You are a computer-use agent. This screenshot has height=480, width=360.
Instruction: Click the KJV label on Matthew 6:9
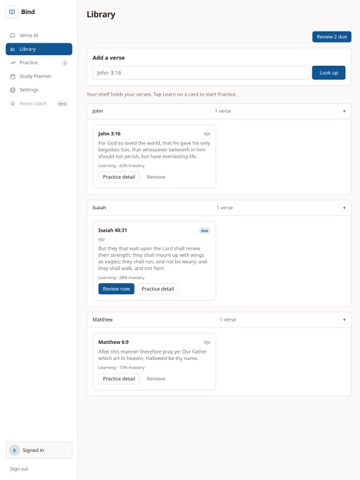point(207,343)
